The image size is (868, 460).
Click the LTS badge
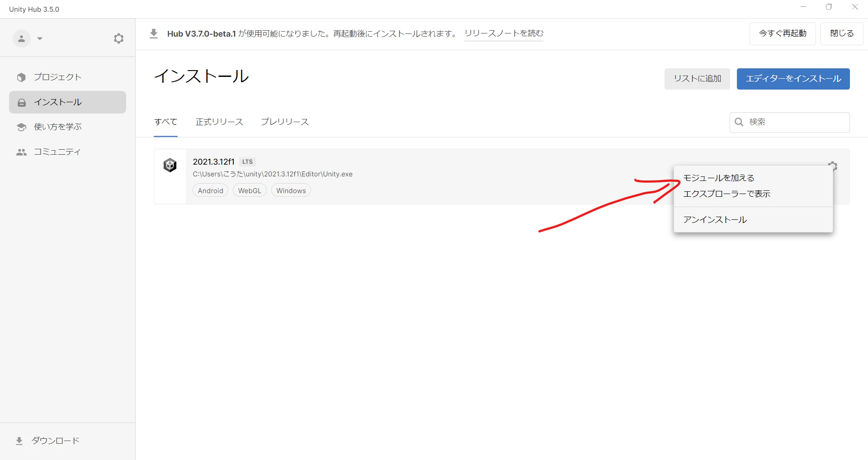pyautogui.click(x=247, y=162)
